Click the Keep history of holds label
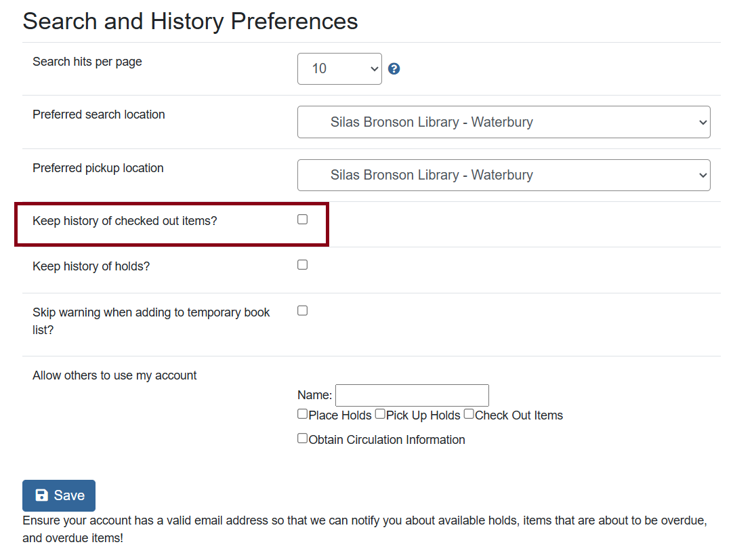 (91, 266)
